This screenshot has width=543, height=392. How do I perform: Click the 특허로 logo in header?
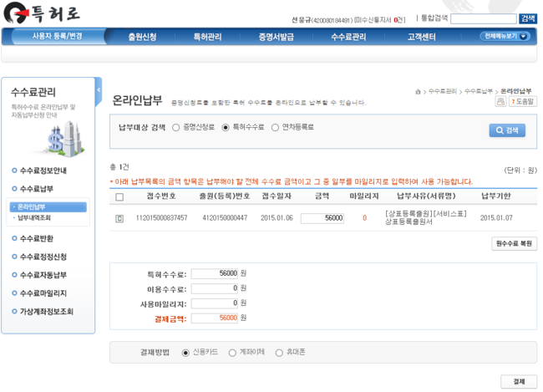tap(42, 13)
